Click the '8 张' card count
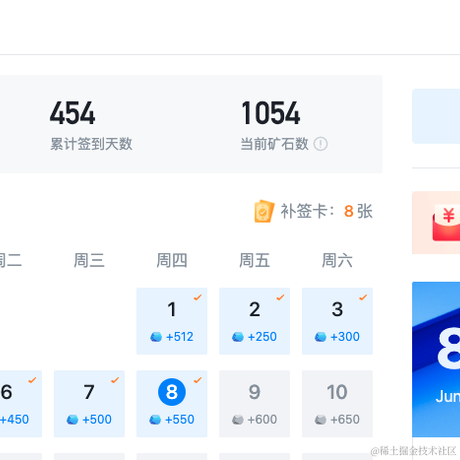460x460 pixels. click(358, 211)
